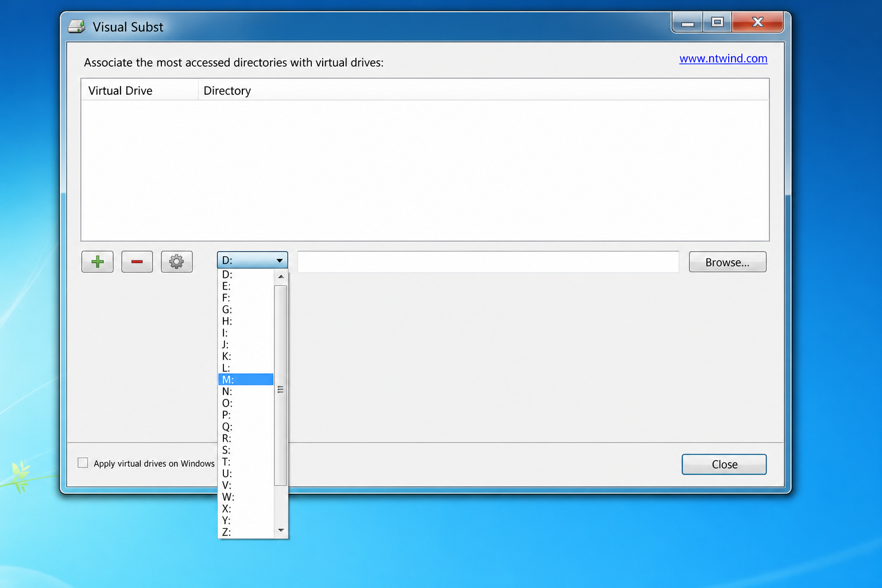Viewport: 882px width, 588px height.
Task: Close window with the red X button
Action: coord(758,22)
